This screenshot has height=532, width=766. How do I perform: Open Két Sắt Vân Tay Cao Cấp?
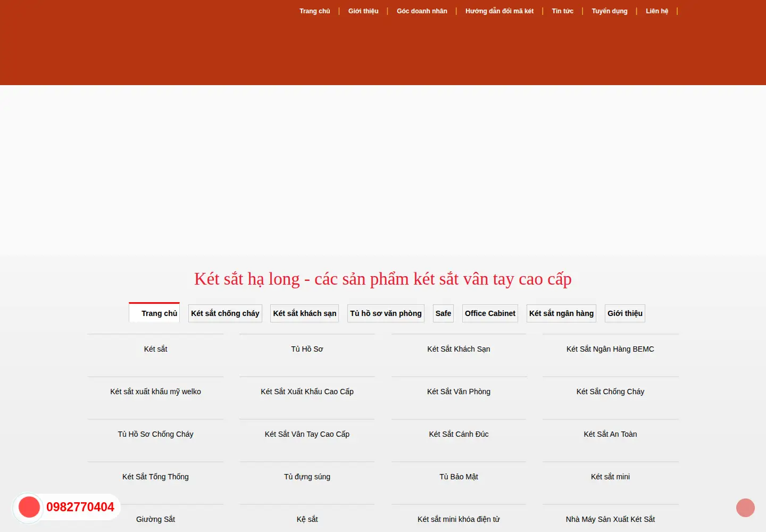307,434
